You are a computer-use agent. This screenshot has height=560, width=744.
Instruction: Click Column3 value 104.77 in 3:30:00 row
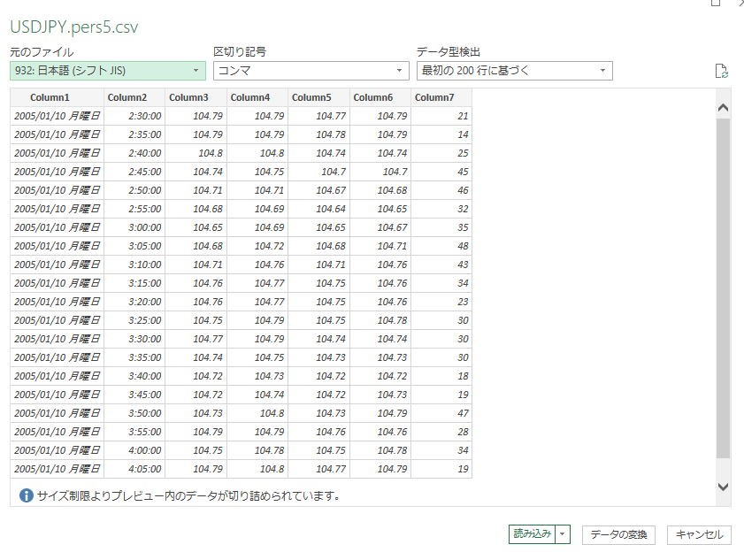tap(196, 339)
